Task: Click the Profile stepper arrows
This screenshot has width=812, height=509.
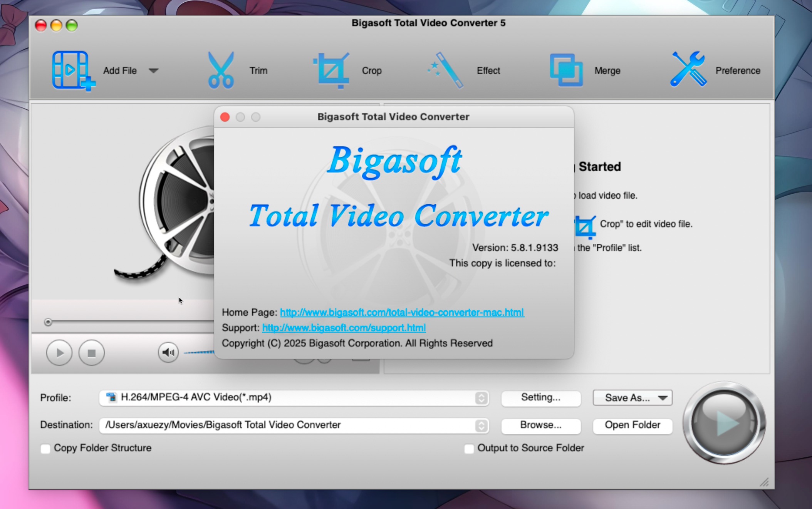Action: click(x=481, y=398)
